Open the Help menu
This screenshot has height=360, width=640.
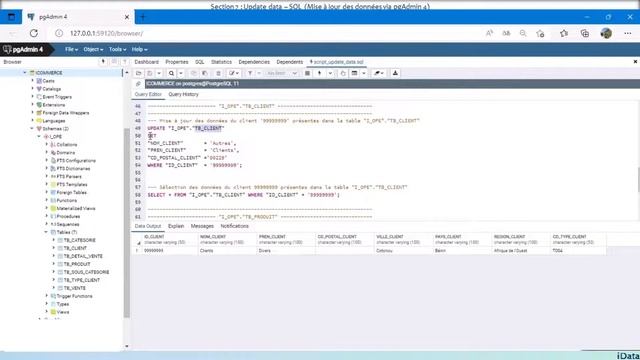pyautogui.click(x=139, y=49)
